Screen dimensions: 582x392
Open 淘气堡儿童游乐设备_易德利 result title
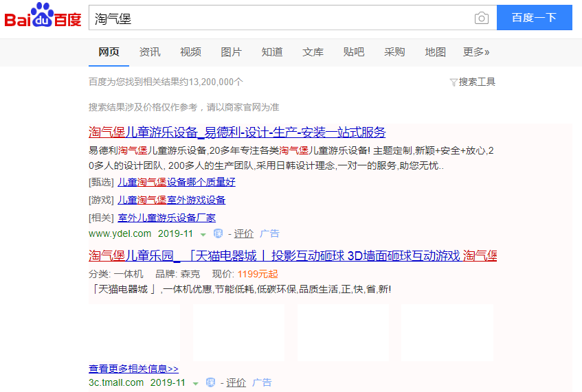(x=237, y=132)
